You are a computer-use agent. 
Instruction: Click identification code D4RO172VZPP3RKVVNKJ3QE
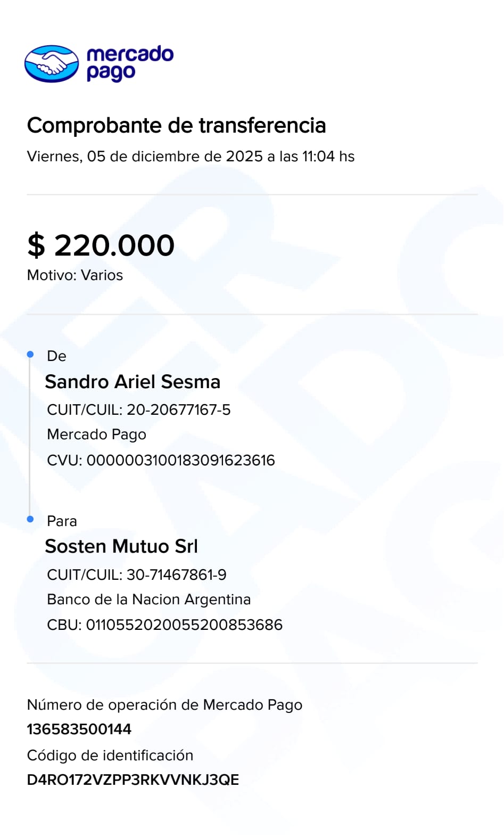(133, 780)
